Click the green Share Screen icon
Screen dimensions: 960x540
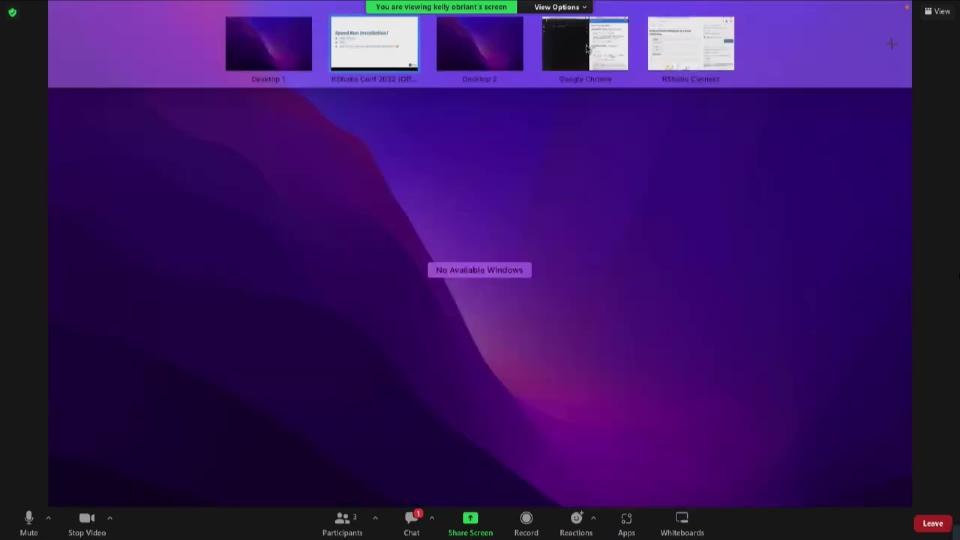(470, 518)
